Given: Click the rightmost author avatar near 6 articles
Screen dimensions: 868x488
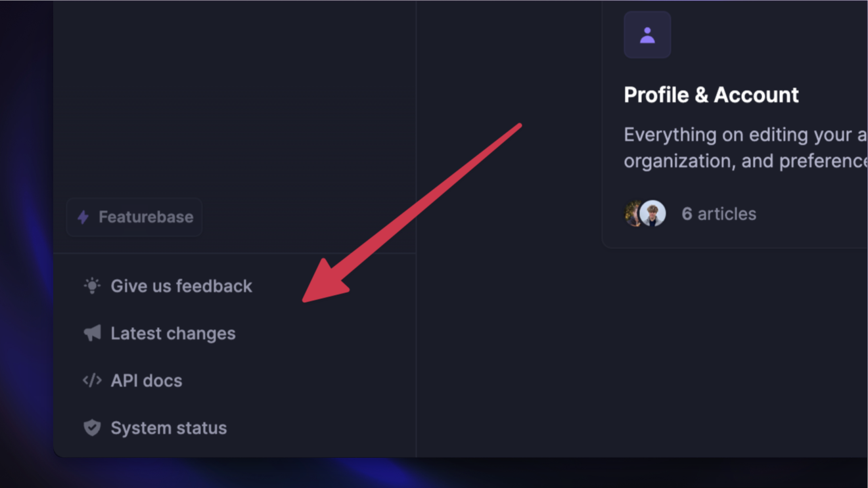Looking at the screenshot, I should coord(652,213).
